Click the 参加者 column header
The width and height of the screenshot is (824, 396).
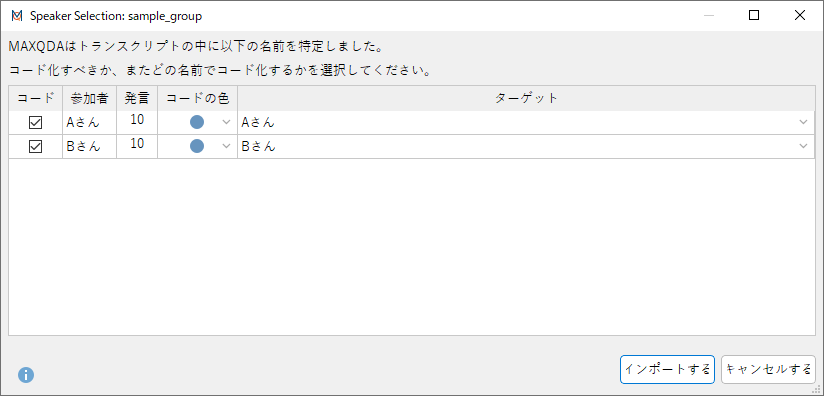(89, 98)
